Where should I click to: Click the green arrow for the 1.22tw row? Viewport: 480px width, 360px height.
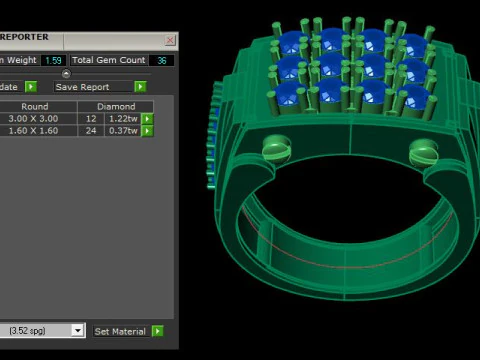(x=147, y=119)
